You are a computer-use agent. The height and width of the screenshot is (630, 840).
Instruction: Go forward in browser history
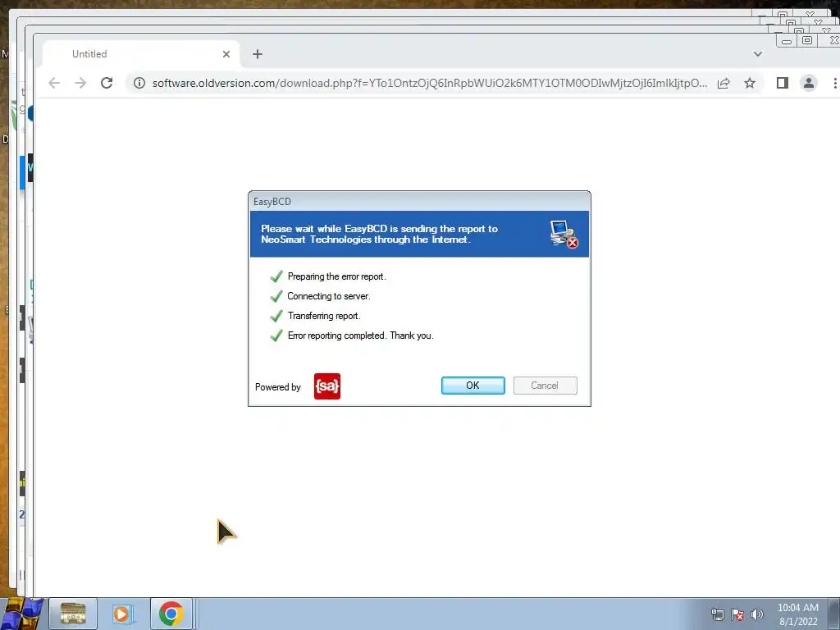pos(80,83)
